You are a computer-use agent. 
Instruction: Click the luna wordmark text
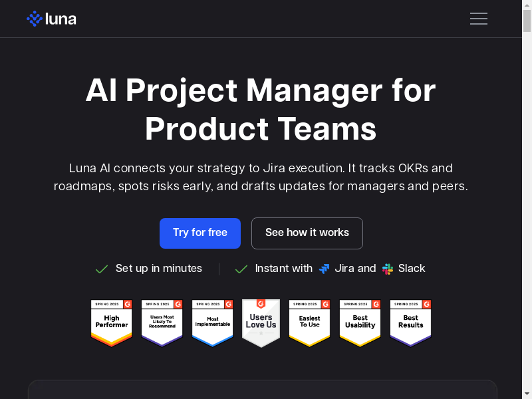[x=61, y=19]
